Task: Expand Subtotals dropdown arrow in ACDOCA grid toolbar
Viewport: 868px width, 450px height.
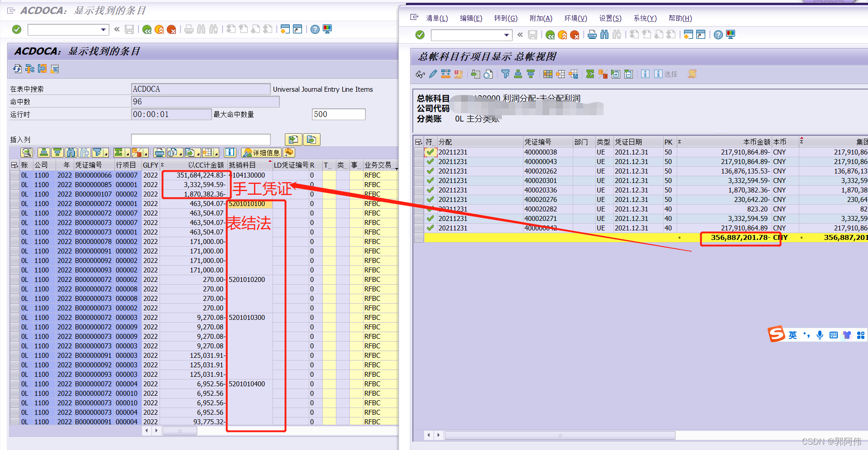Action: pos(146,153)
